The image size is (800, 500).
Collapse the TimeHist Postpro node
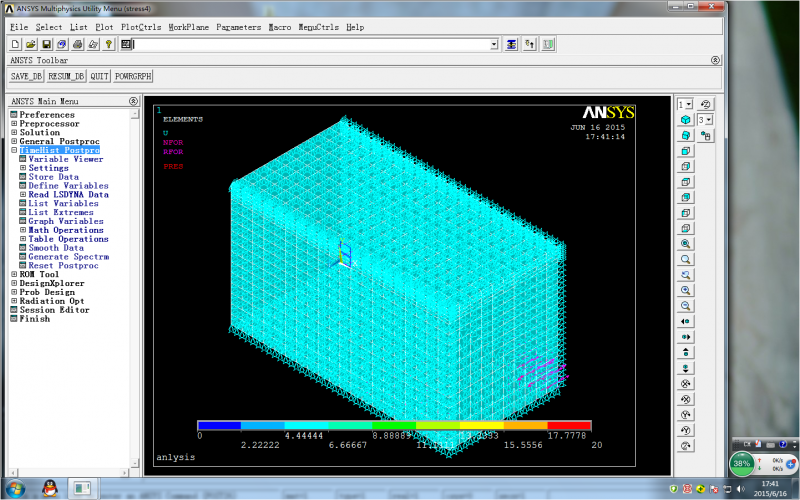click(14, 150)
